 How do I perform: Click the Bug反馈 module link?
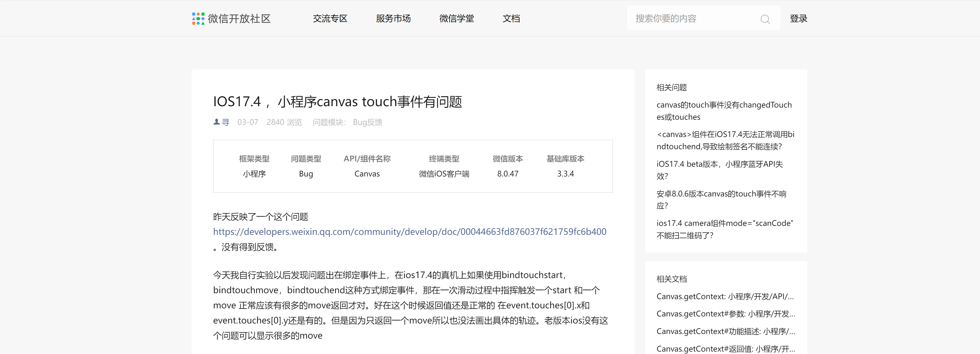(x=367, y=122)
